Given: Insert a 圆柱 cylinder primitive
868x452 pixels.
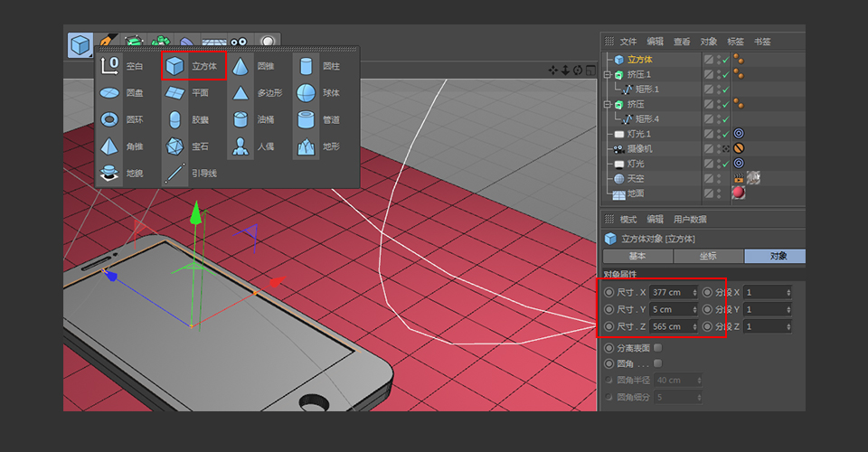Looking at the screenshot, I should (307, 66).
